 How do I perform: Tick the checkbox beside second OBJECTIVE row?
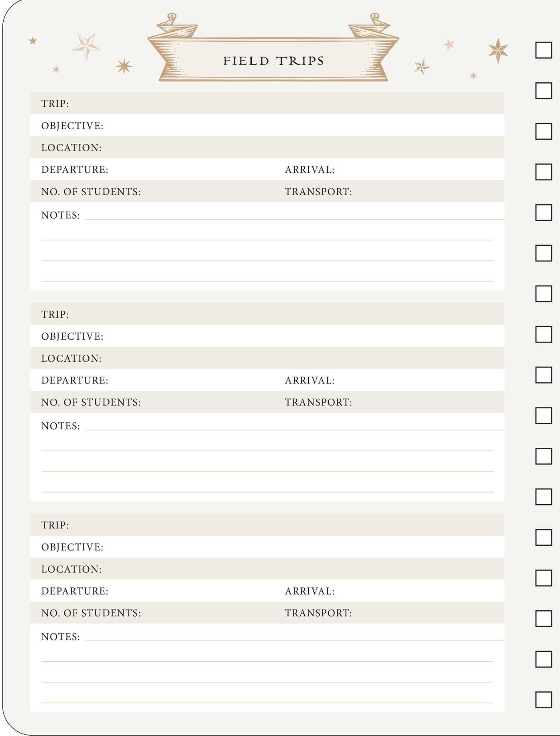[544, 334]
